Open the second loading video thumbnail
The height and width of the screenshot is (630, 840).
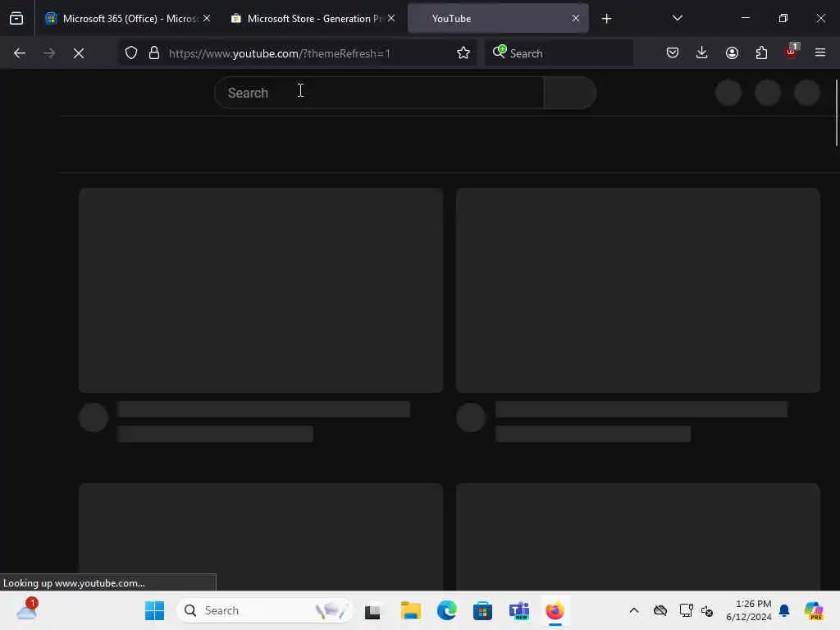[x=638, y=290]
